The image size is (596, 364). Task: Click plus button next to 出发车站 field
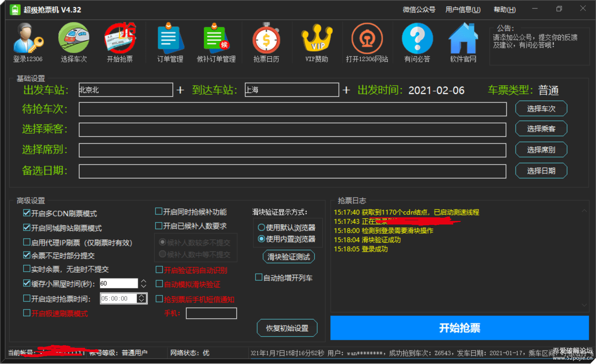pos(180,90)
